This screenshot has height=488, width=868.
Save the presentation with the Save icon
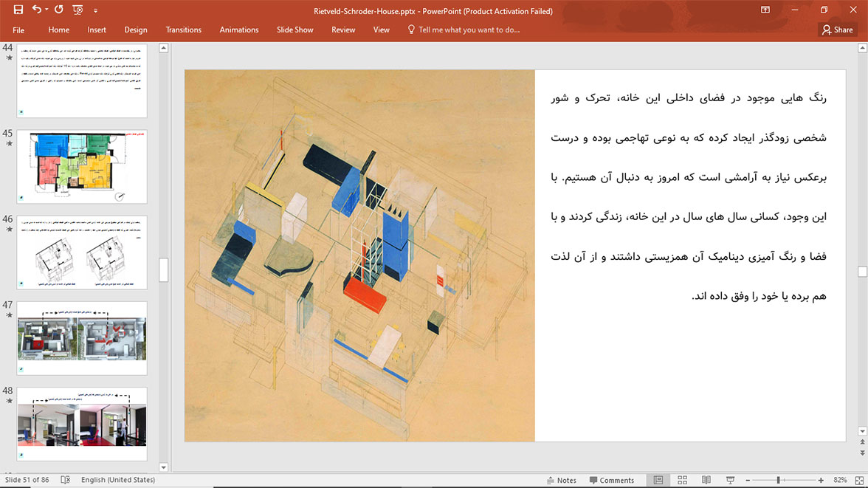pos(18,10)
